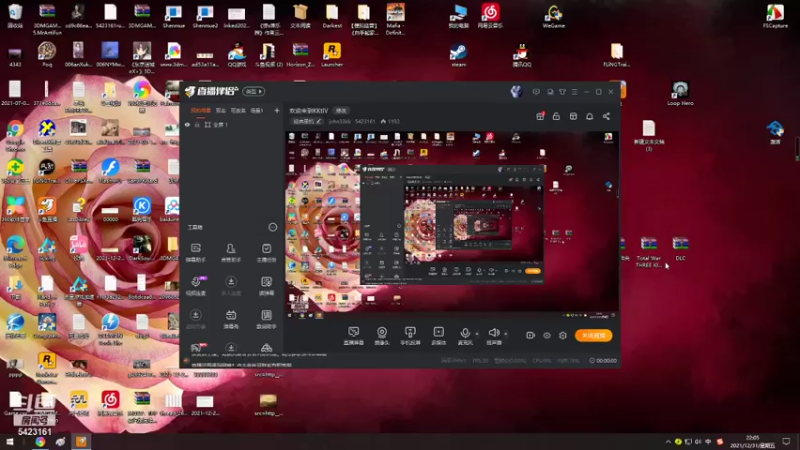Screen dimensions: 800x450
Task: Select the first scene tab highlighted in orange
Action: click(x=201, y=110)
